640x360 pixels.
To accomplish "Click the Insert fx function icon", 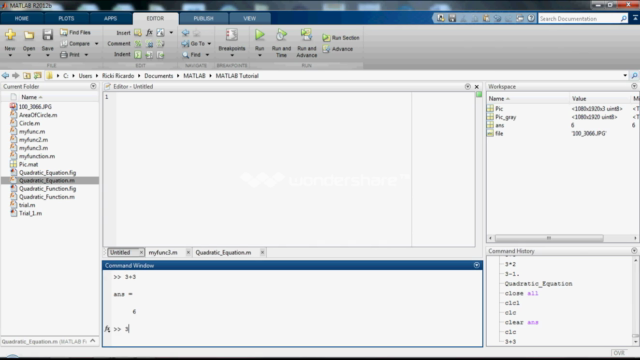I will pos(149,32).
